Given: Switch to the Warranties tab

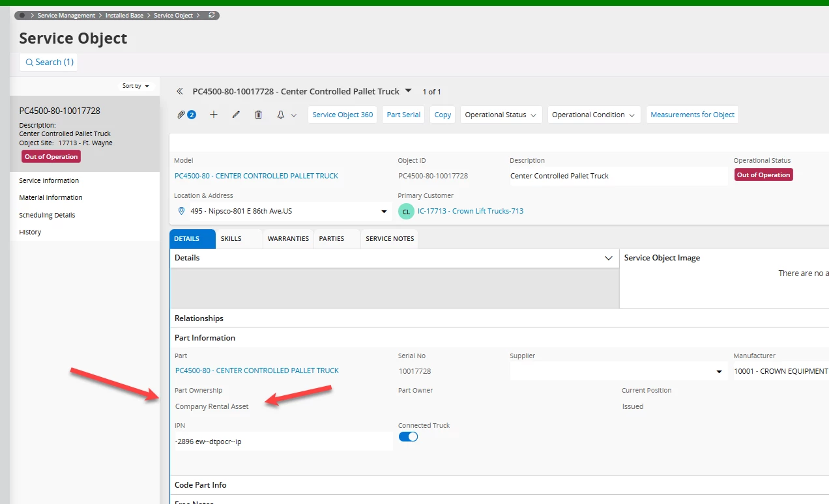Looking at the screenshot, I should pos(288,239).
